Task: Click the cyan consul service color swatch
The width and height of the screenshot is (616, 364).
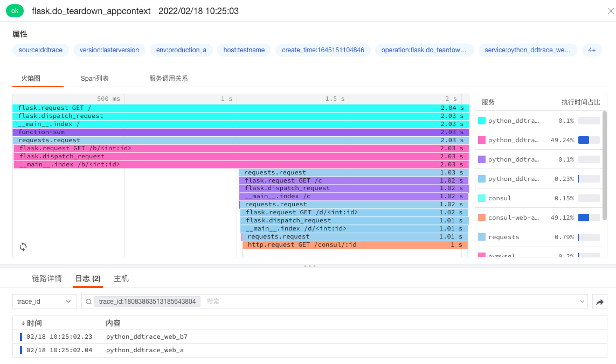Action: [x=482, y=198]
